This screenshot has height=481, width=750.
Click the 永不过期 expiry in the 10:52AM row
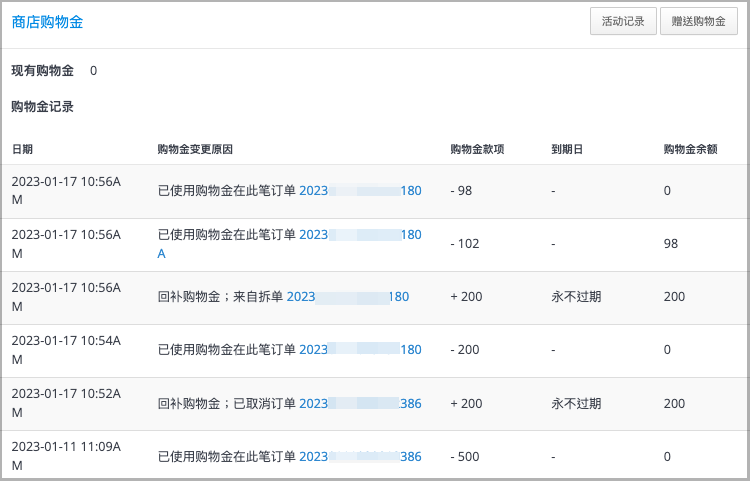[x=576, y=404]
